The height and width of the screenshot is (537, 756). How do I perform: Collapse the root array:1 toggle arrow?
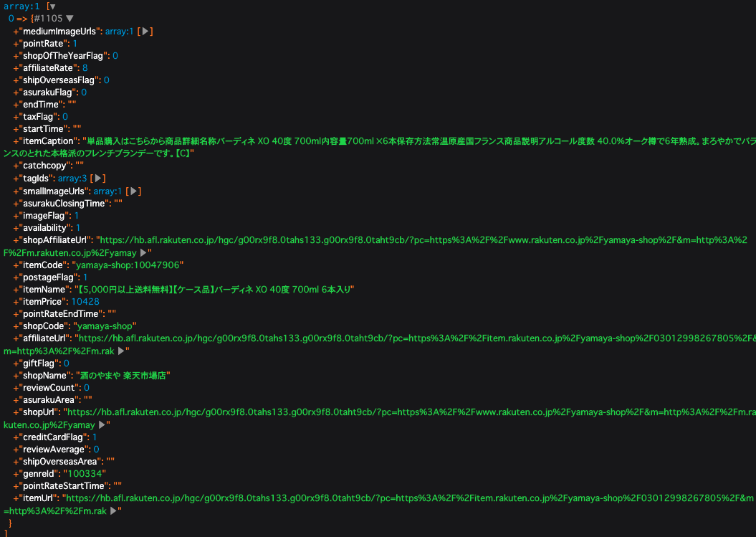pos(52,6)
